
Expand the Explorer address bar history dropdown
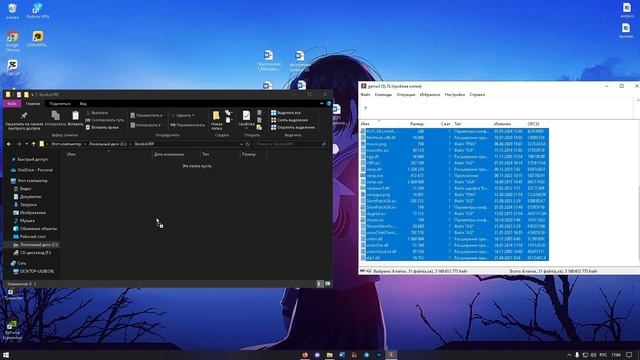[x=241, y=144]
